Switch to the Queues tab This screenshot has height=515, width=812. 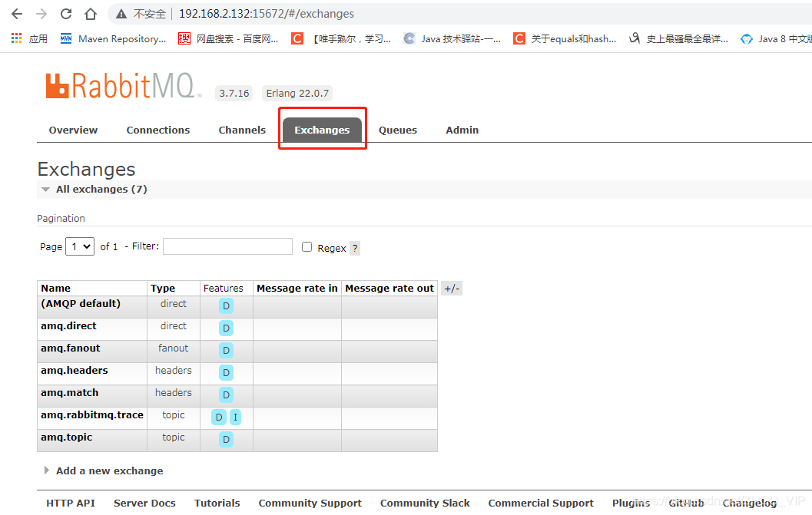pos(398,130)
